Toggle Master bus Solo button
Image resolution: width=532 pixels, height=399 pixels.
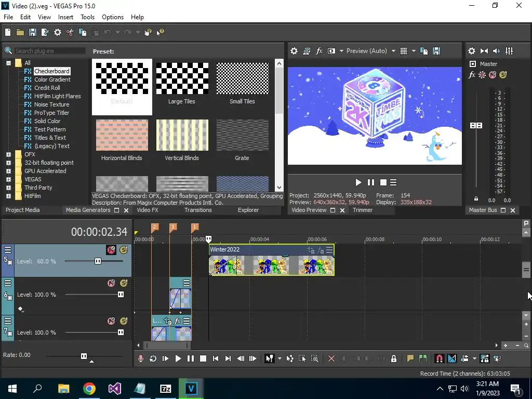503,75
